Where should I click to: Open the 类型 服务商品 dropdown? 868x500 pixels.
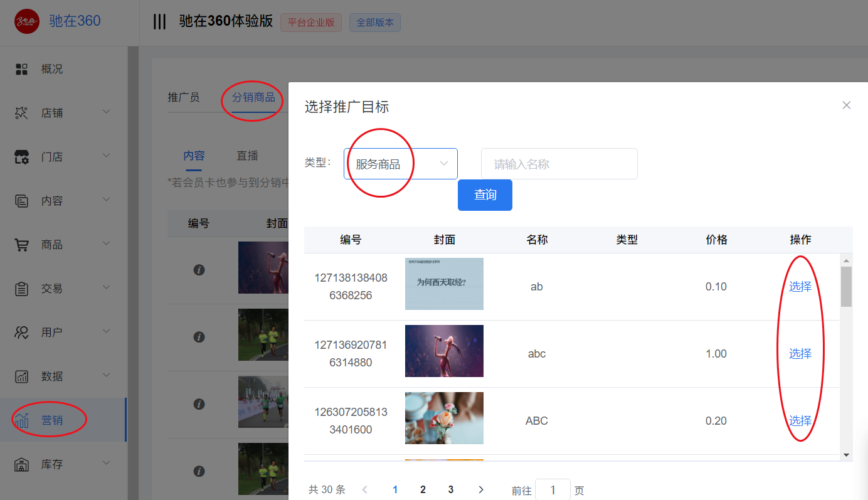click(401, 164)
